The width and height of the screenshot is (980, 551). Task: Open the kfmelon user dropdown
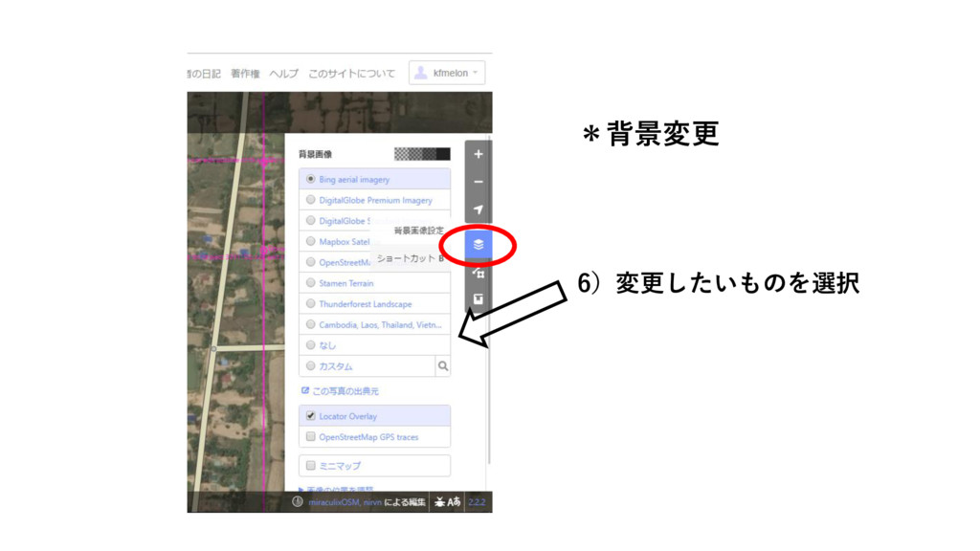[447, 73]
